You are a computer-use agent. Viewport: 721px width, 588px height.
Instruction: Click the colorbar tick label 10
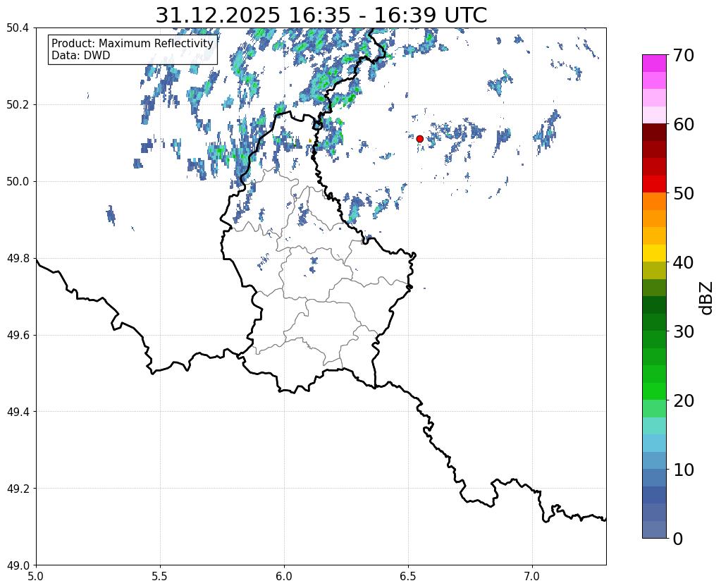pos(684,470)
